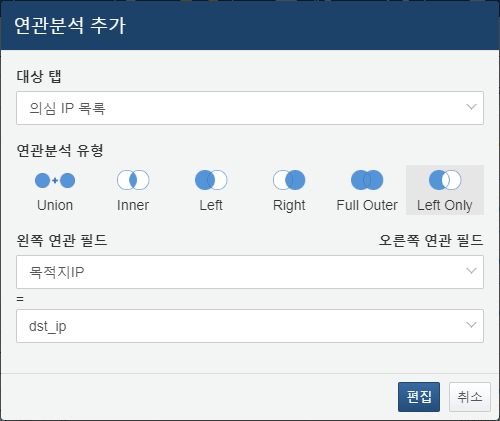Select the Right join Venn icon
The height and width of the screenshot is (421, 500).
[289, 180]
